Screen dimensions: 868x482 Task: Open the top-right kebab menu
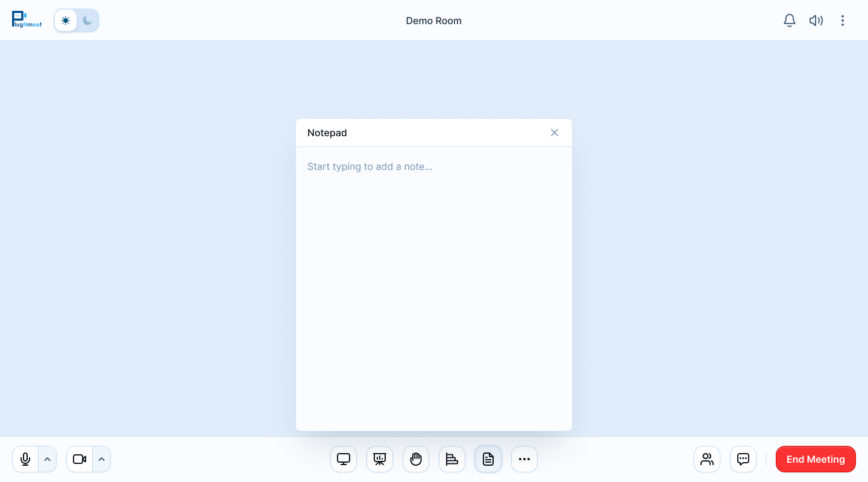coord(843,20)
